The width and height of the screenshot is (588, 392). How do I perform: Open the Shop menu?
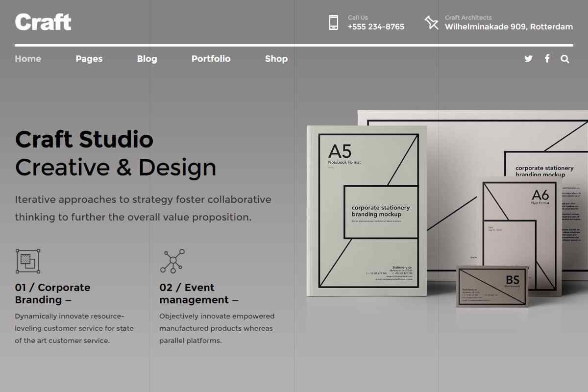coord(276,59)
